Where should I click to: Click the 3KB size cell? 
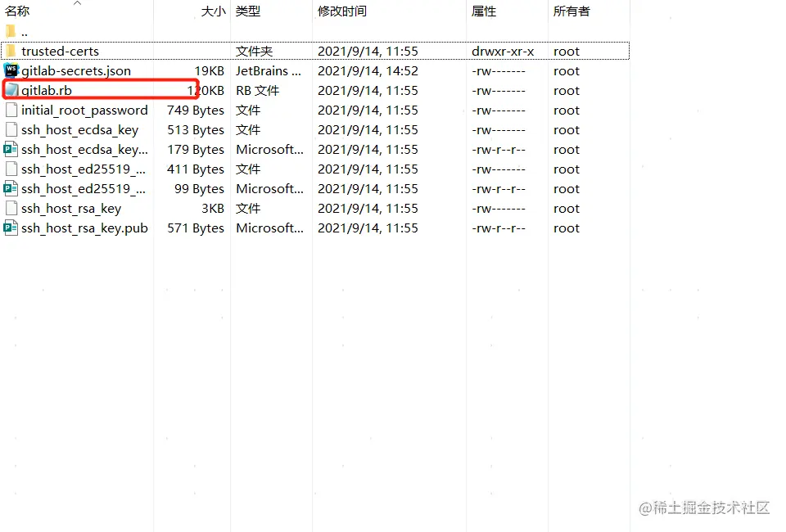click(x=213, y=209)
